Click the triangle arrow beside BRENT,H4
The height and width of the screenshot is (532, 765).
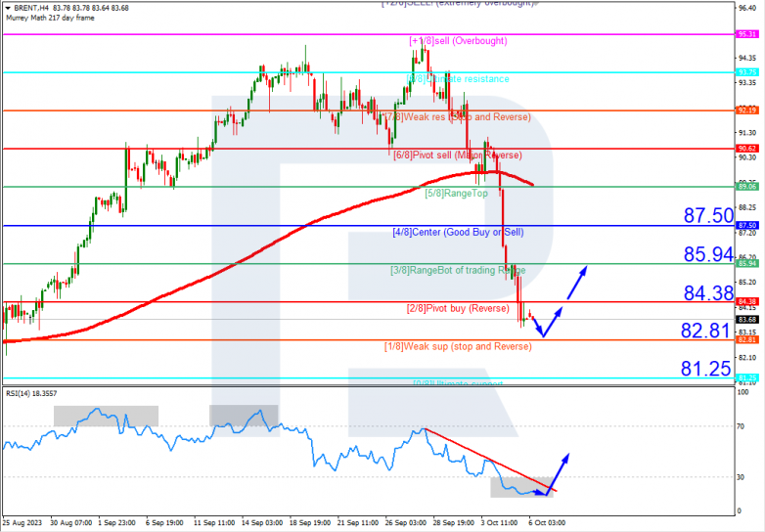[x=6, y=9]
